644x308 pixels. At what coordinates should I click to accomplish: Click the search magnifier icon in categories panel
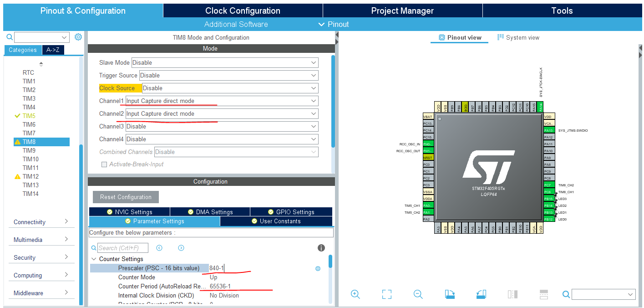[x=9, y=37]
